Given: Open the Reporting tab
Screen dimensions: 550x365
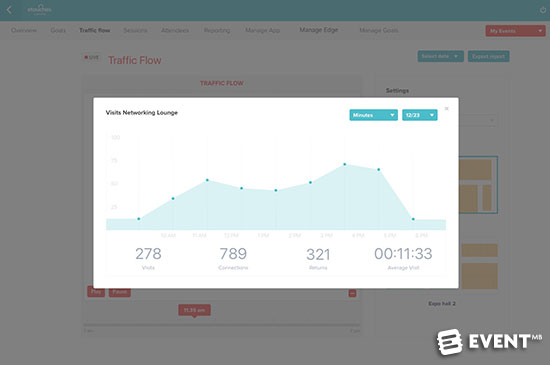Looking at the screenshot, I should [x=217, y=31].
